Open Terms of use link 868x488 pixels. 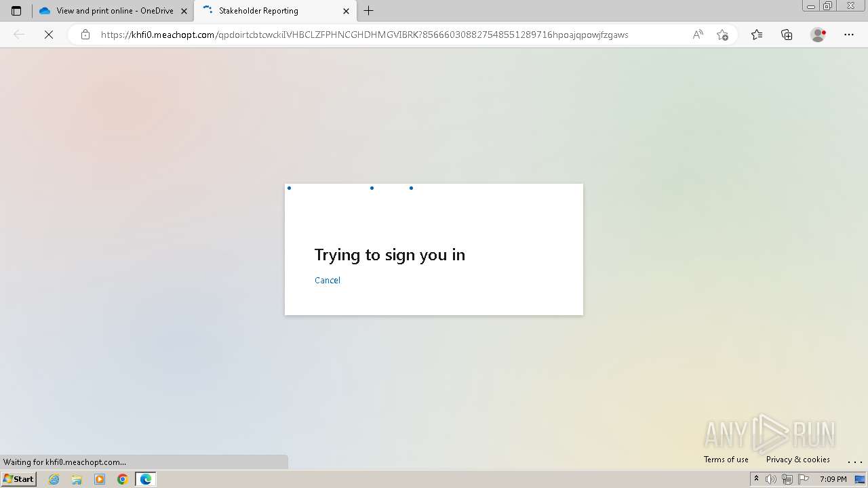[726, 460]
